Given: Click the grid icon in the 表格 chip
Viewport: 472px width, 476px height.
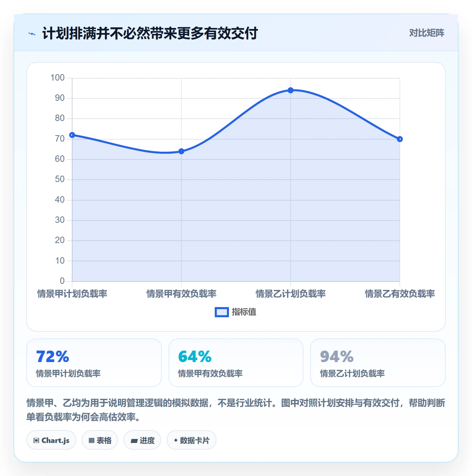Looking at the screenshot, I should (91, 440).
